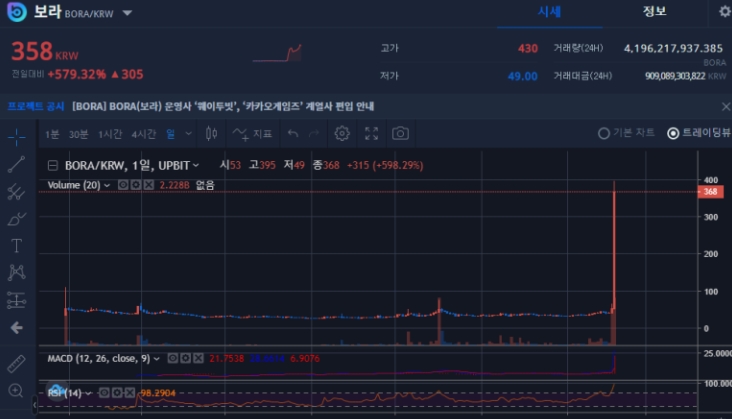Viewport: 732px width, 419px height.
Task: Switch to the 시세 tab
Action: 549,12
